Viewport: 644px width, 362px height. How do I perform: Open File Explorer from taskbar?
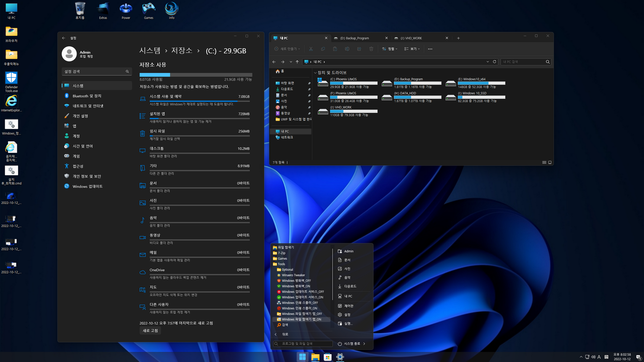coord(315,357)
